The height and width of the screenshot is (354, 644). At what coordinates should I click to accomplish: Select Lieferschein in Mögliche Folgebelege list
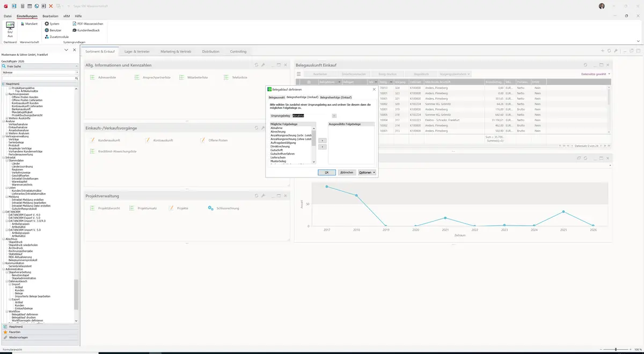point(279,158)
